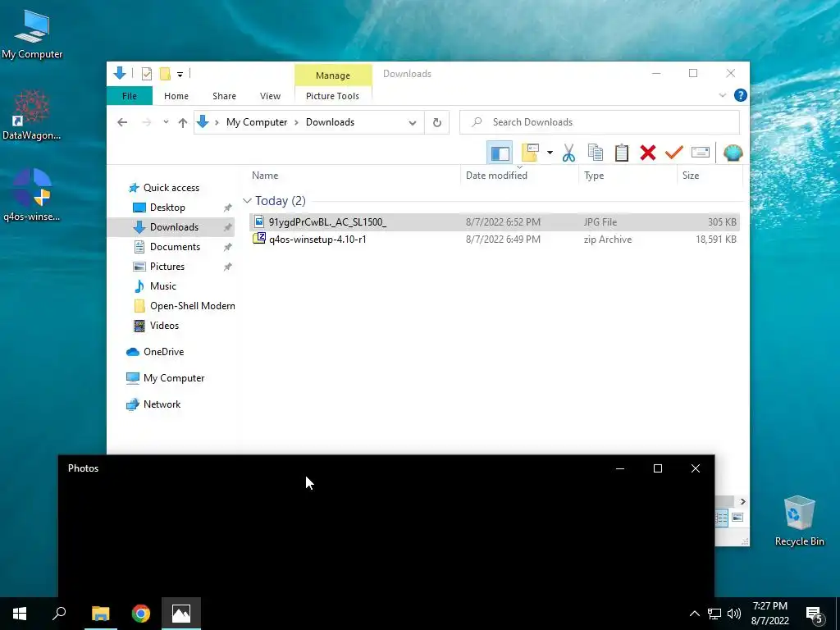Open the File tab
This screenshot has width=840, height=630.
point(129,96)
